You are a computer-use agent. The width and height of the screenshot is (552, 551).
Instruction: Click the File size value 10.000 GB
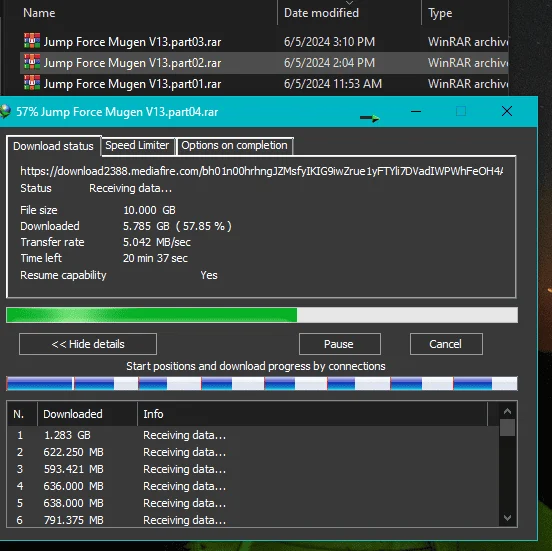click(x=149, y=210)
